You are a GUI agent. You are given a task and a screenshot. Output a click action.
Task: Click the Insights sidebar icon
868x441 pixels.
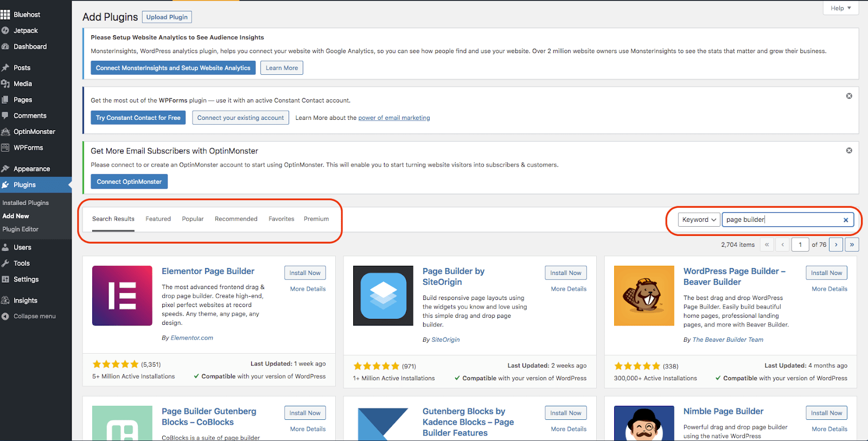pyautogui.click(x=5, y=301)
